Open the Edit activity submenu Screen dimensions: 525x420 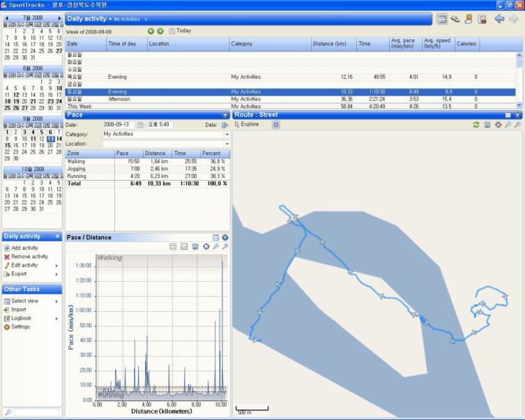(31, 265)
